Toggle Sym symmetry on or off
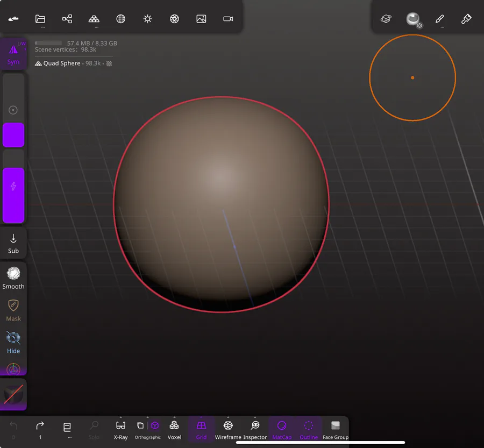The height and width of the screenshot is (448, 484). tap(13, 53)
